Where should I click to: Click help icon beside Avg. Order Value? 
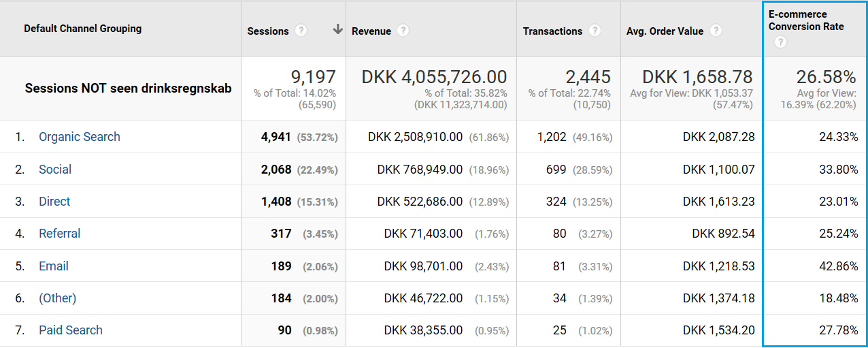[716, 31]
